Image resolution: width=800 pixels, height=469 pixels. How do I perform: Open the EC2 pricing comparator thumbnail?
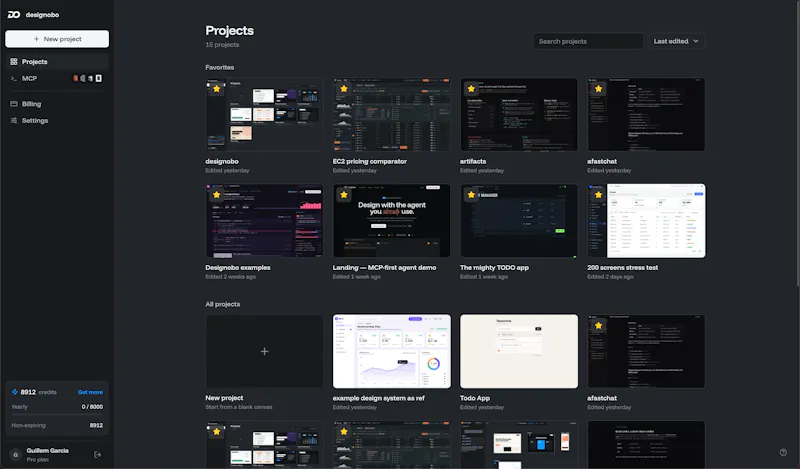(391, 114)
